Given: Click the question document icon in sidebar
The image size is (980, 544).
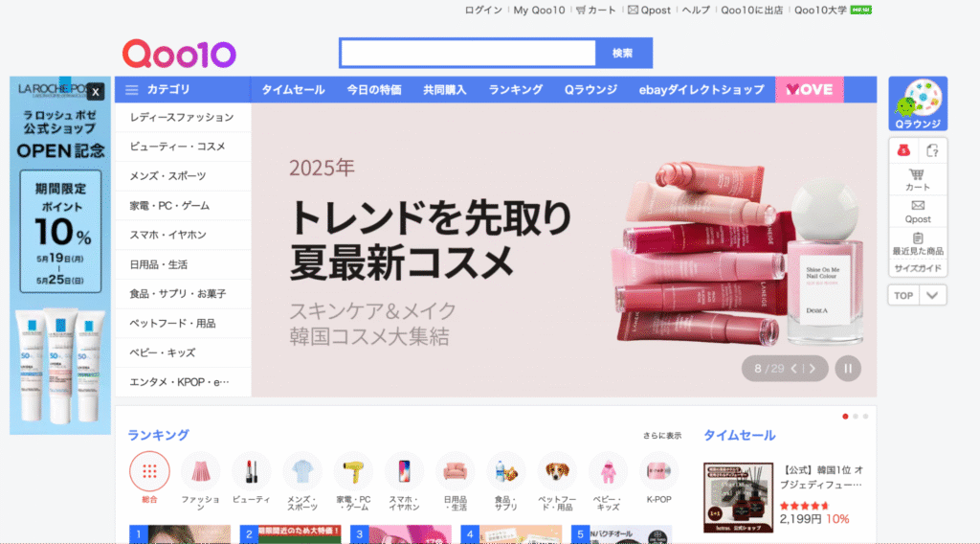Looking at the screenshot, I should (932, 150).
